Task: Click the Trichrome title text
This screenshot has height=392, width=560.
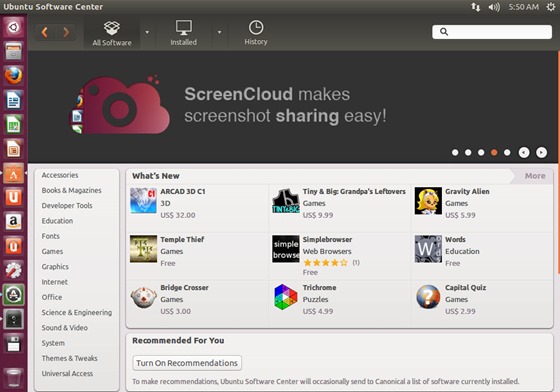Action: click(x=319, y=287)
